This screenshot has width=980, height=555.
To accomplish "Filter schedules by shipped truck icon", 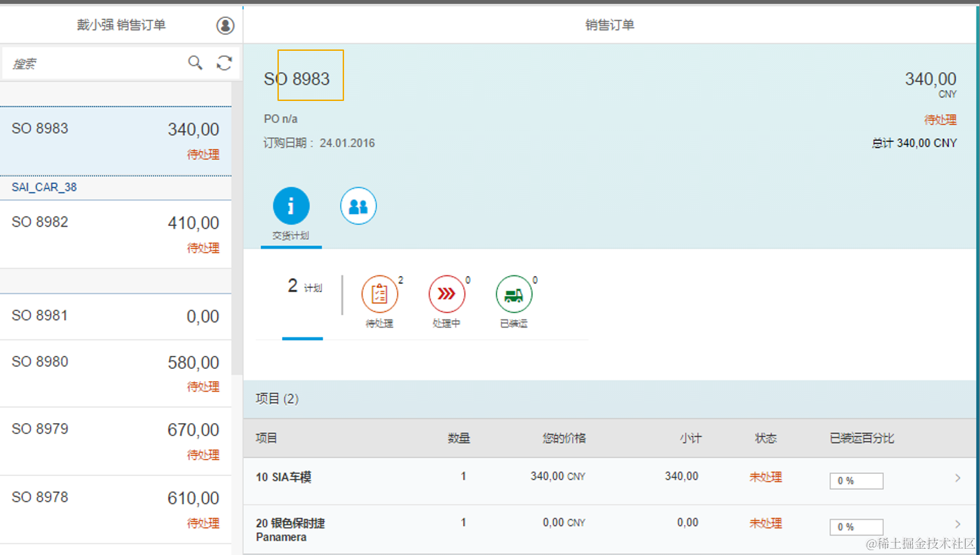I will [x=514, y=294].
